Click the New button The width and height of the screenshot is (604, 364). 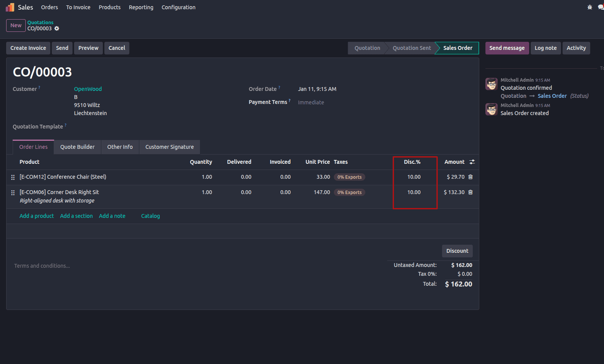[x=16, y=25]
